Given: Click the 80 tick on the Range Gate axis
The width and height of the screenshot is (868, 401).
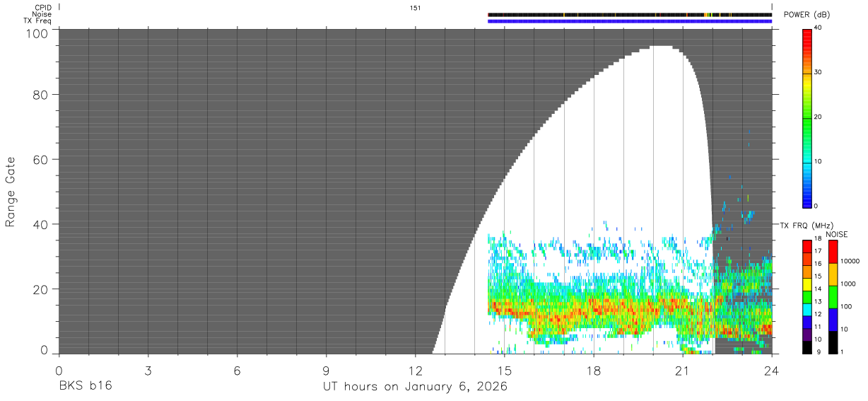Looking at the screenshot, I should (x=42, y=95).
